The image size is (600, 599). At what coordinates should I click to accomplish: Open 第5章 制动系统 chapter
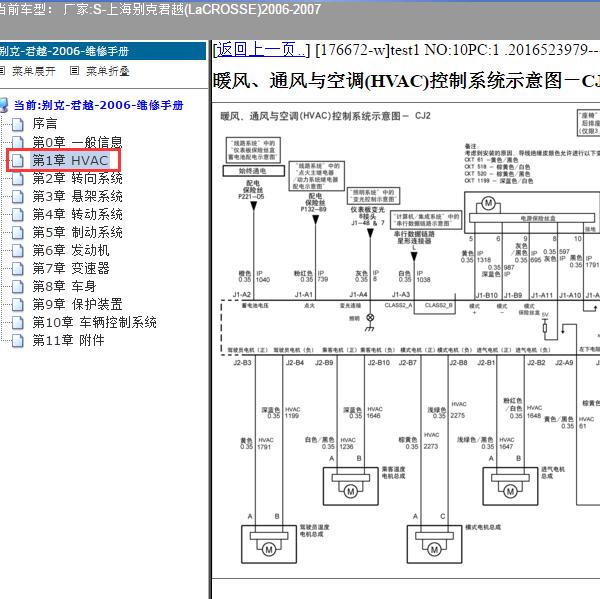coord(77,232)
